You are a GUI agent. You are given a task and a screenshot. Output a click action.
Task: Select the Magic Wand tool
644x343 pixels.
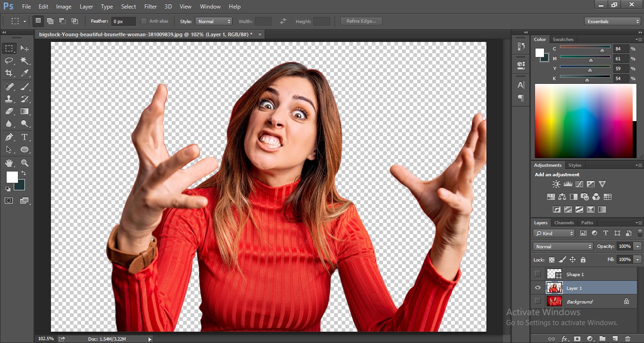[25, 61]
